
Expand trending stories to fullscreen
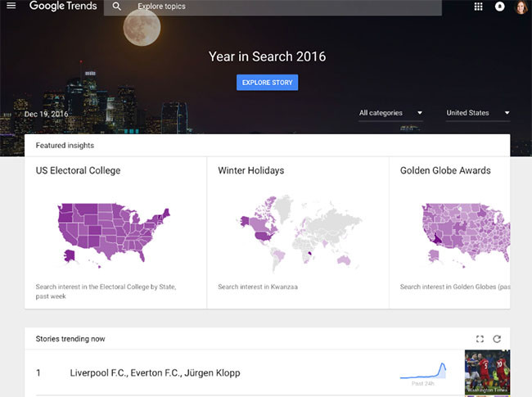pos(480,339)
